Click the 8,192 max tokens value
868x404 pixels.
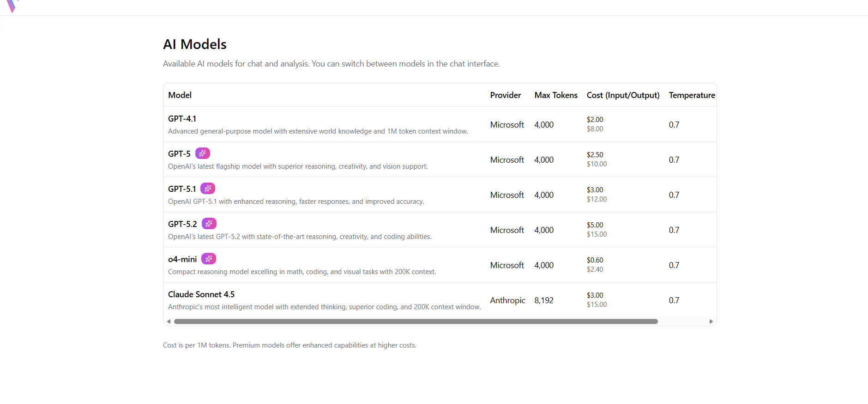click(x=544, y=300)
